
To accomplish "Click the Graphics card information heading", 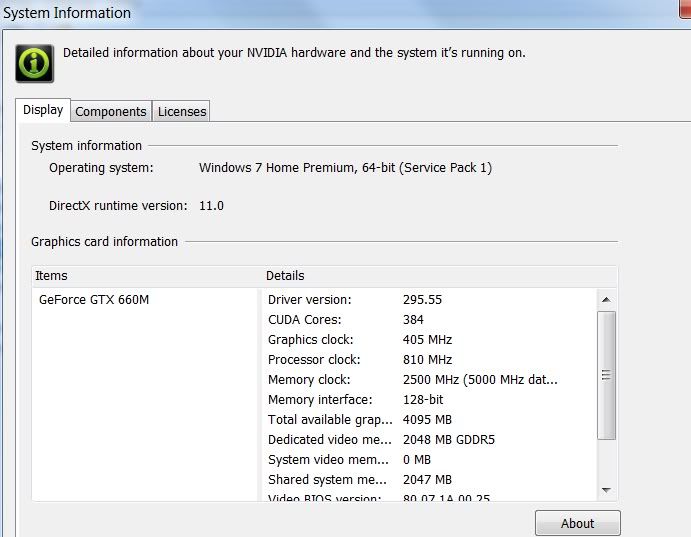I will tap(104, 242).
